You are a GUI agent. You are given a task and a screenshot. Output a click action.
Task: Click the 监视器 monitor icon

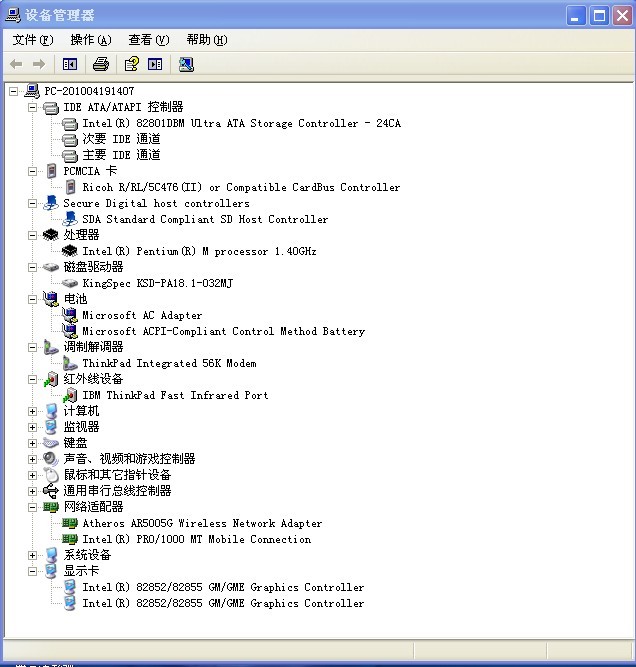pos(51,427)
